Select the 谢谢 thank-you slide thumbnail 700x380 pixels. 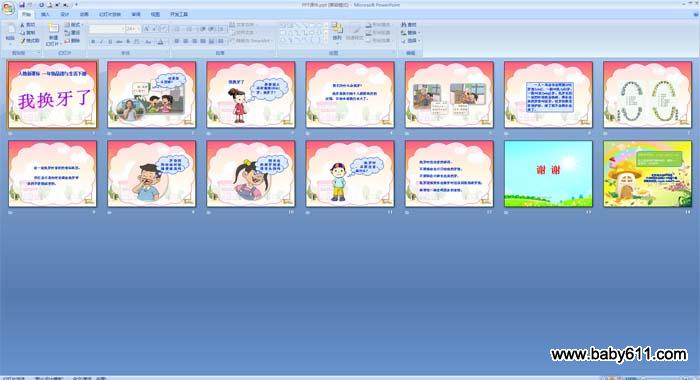pyautogui.click(x=548, y=174)
